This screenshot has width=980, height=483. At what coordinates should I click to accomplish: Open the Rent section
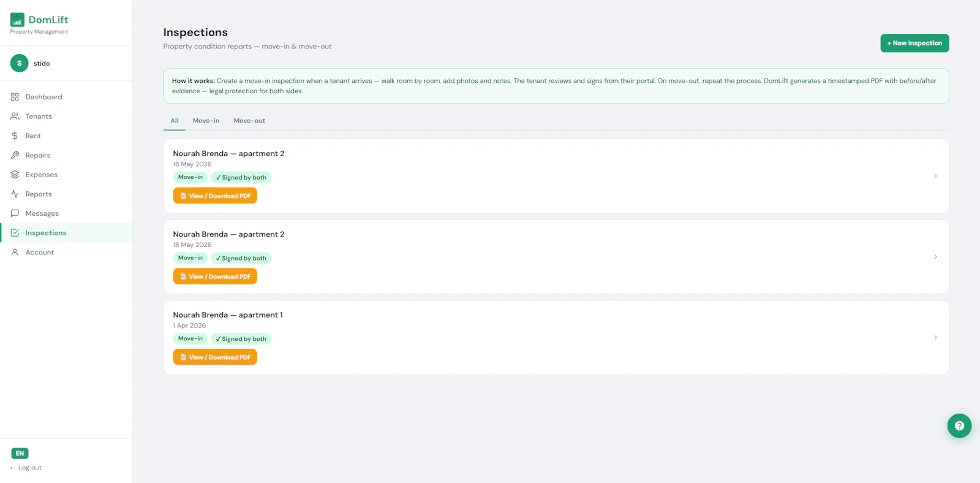click(66, 135)
